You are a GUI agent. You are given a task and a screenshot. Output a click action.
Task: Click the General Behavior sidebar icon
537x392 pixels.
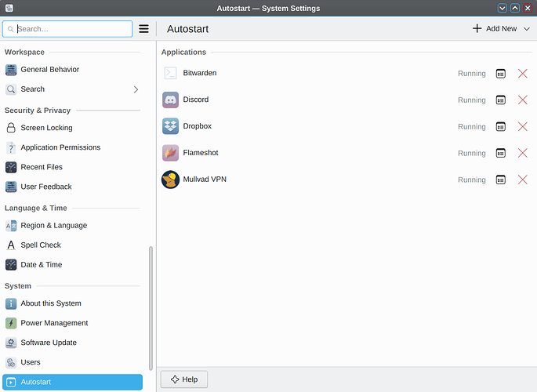click(11, 70)
